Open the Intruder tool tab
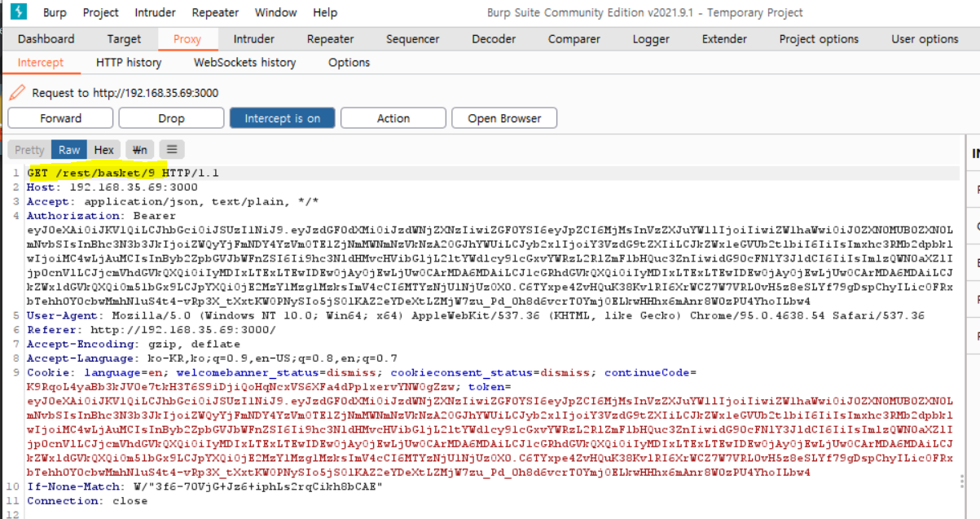 pos(254,39)
